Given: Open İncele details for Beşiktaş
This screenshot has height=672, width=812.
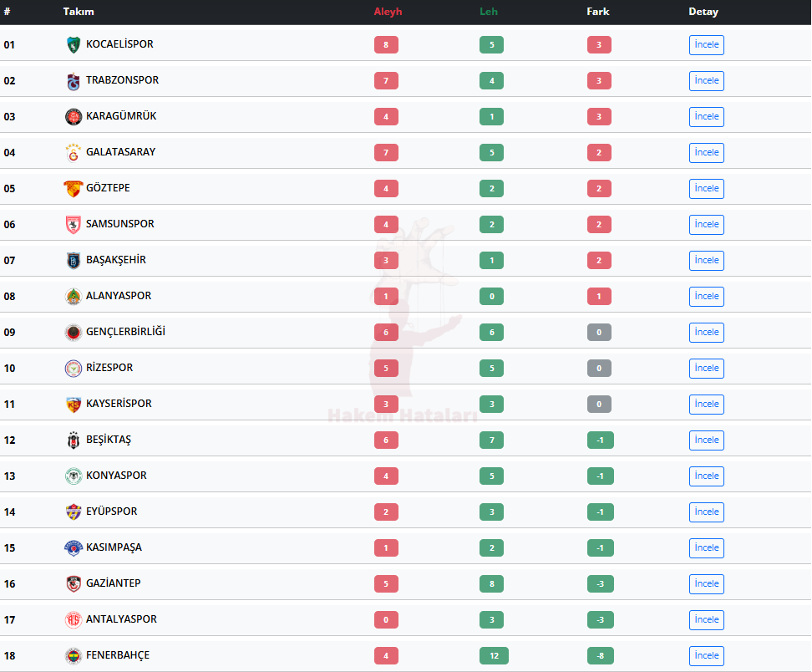Looking at the screenshot, I should click(x=707, y=440).
